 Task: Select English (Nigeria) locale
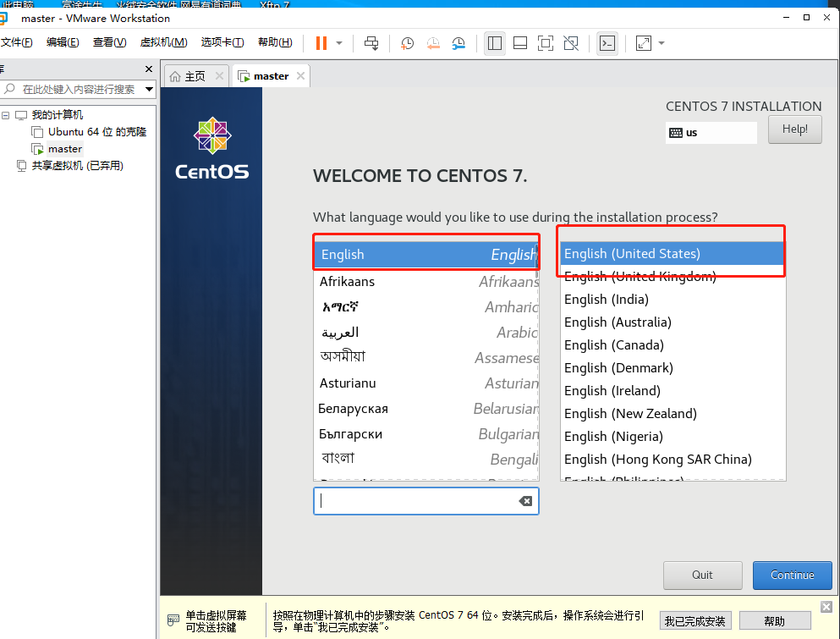(x=673, y=437)
